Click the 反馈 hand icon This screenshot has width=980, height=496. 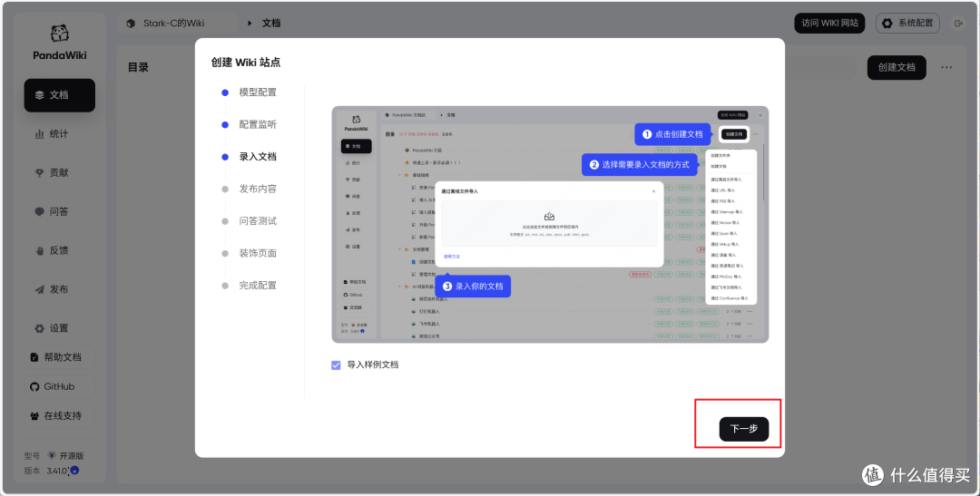tap(39, 250)
